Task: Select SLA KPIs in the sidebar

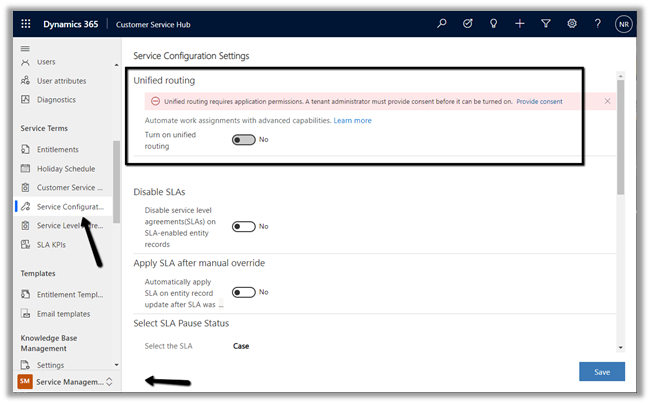Action: click(x=51, y=244)
